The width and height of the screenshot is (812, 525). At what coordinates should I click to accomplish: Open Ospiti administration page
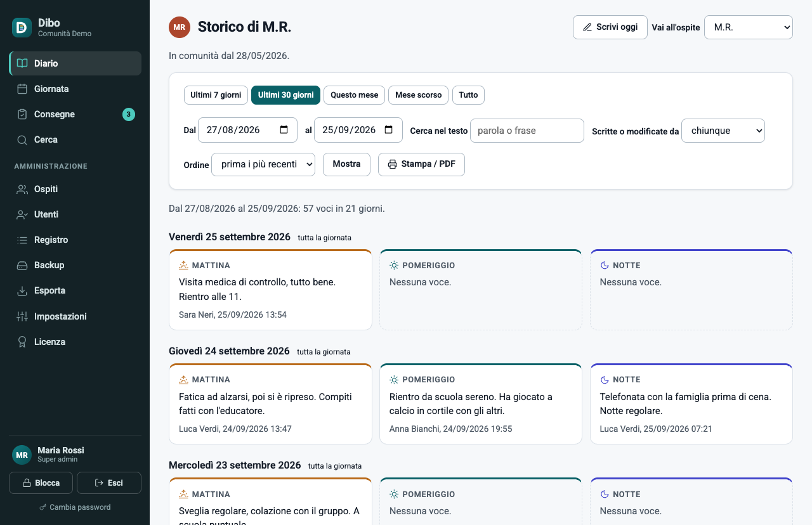75,189
